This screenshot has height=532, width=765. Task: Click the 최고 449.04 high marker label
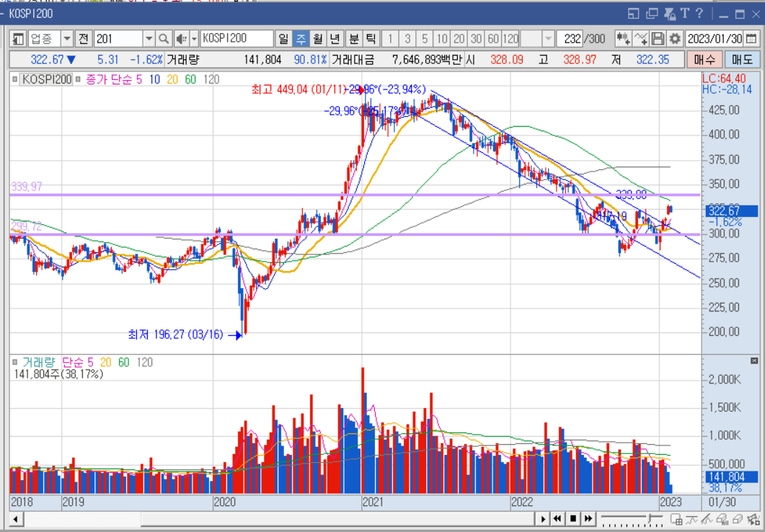(299, 89)
